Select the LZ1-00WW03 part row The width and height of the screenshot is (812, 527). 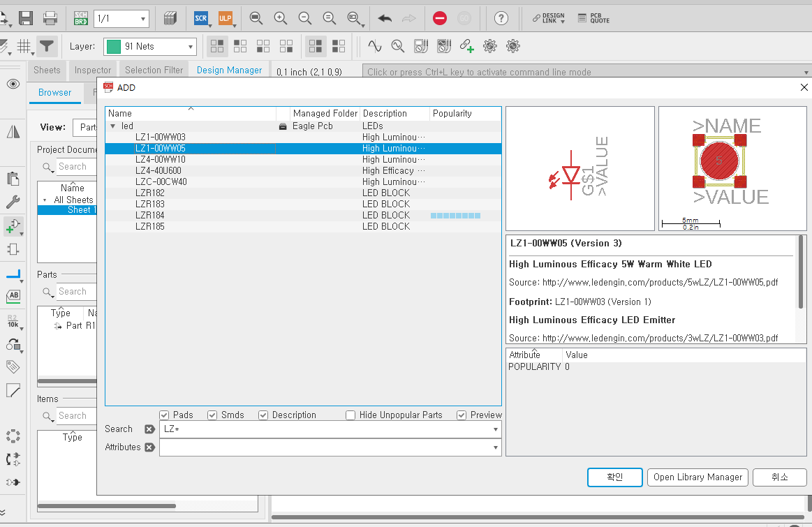click(x=304, y=138)
